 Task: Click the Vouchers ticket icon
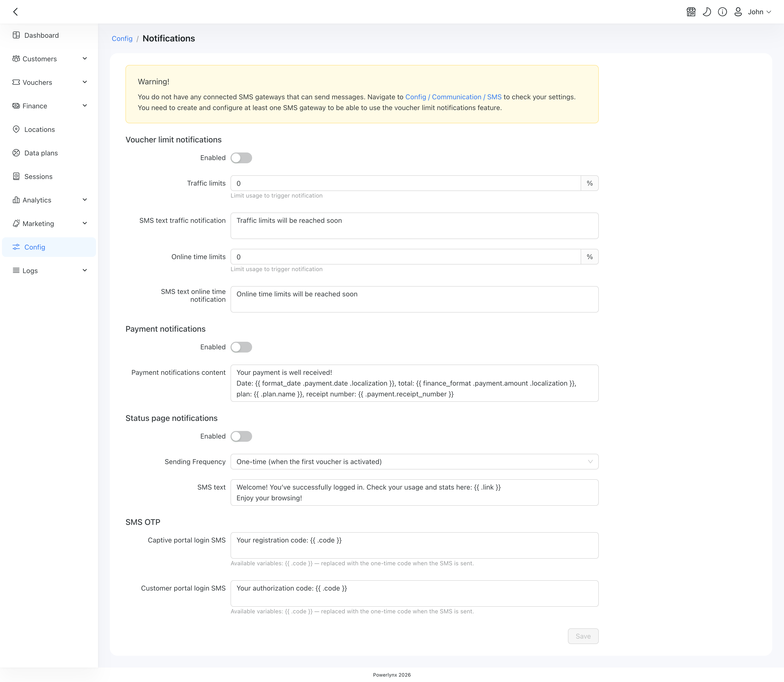pos(16,82)
